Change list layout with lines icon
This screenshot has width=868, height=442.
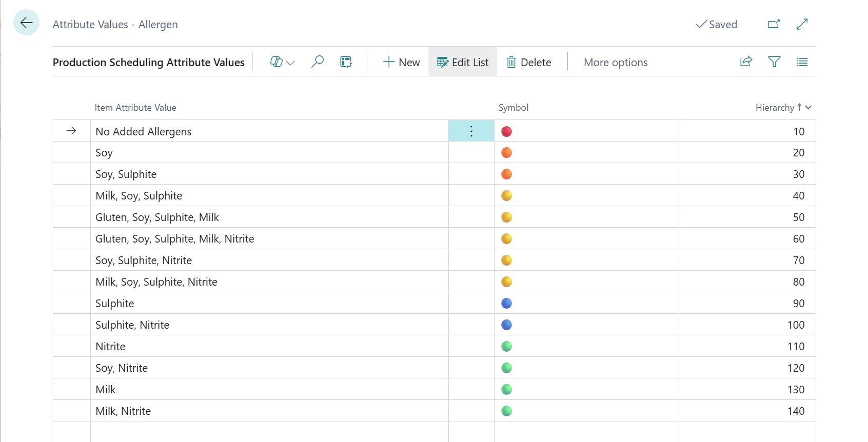click(x=802, y=62)
